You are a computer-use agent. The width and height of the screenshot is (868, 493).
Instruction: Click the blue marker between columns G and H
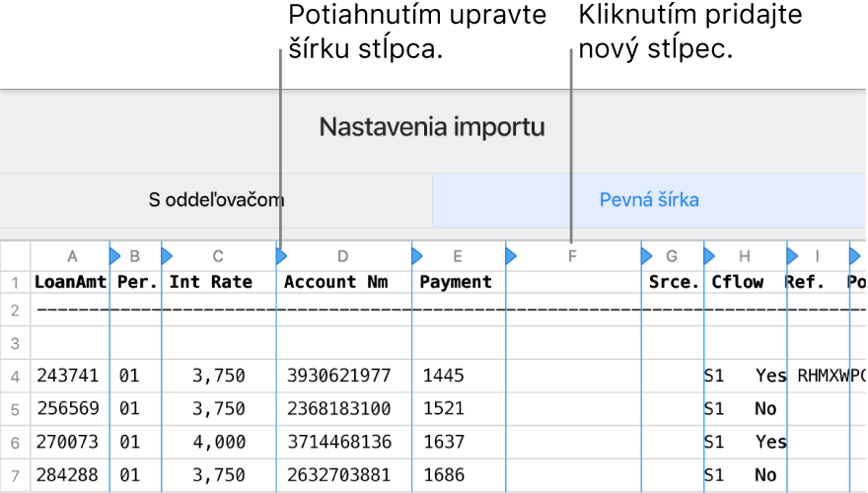(x=709, y=256)
